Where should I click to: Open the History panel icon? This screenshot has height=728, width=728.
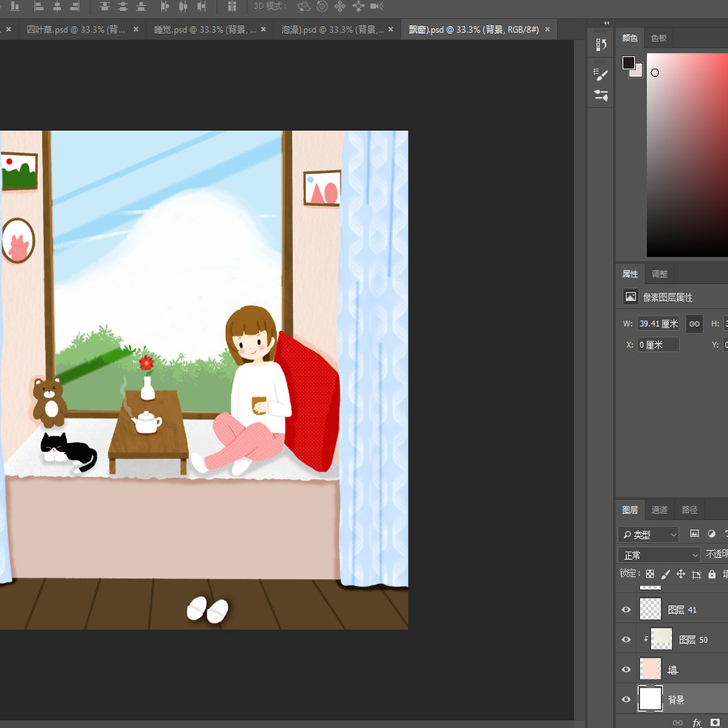[x=601, y=44]
